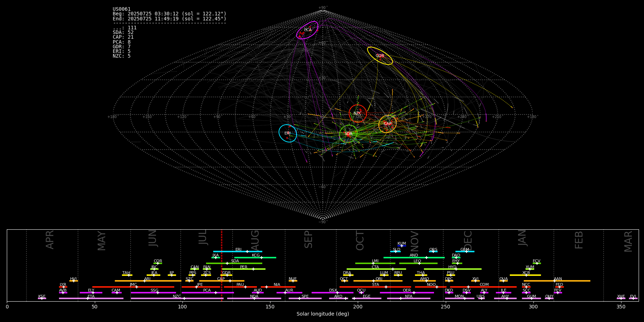Click the 'Solar longitude (deg)' axis title
This screenshot has width=644, height=322.
pos(323,314)
